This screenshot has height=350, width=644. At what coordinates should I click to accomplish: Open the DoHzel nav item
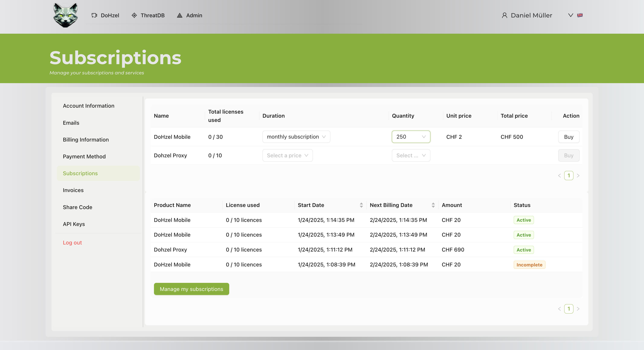105,16
